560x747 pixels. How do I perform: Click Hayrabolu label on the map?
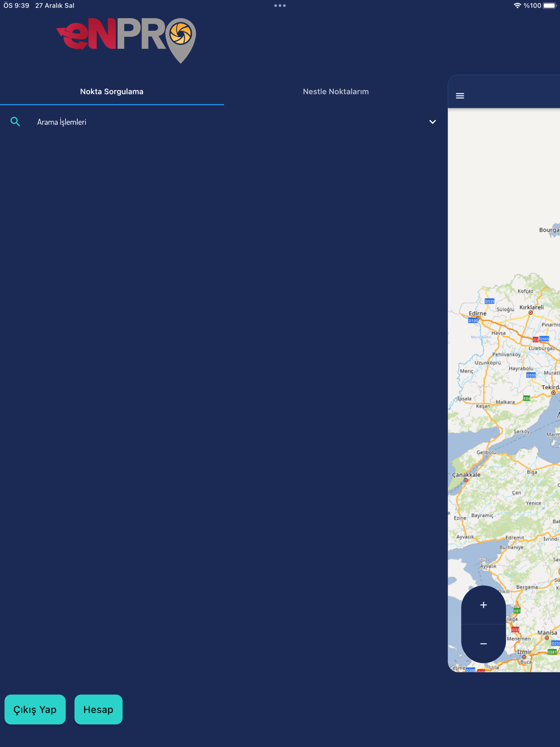click(x=521, y=368)
